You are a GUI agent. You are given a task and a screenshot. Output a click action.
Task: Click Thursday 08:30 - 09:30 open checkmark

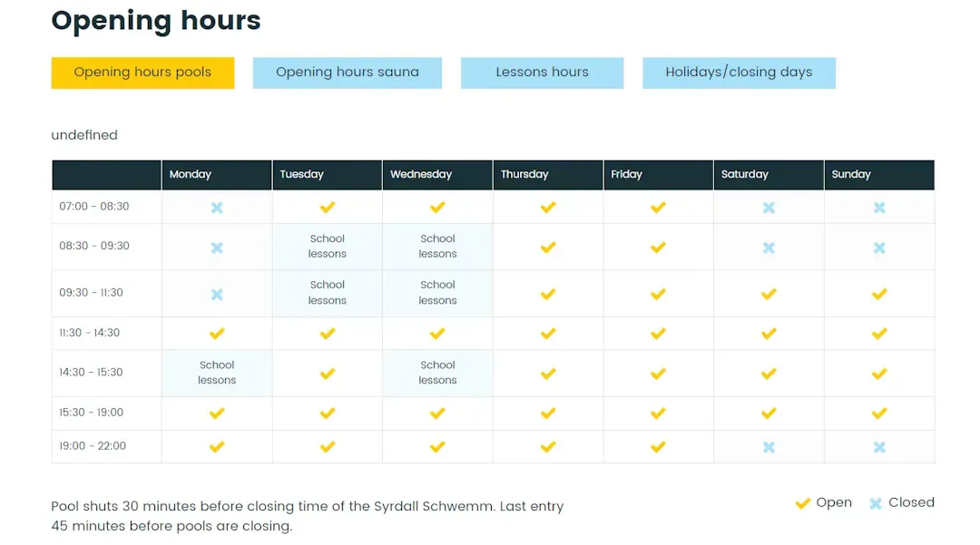(x=548, y=248)
